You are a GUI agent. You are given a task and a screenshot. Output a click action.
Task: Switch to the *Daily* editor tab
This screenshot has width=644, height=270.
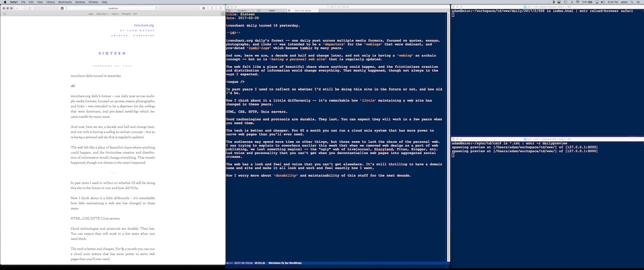point(272,11)
